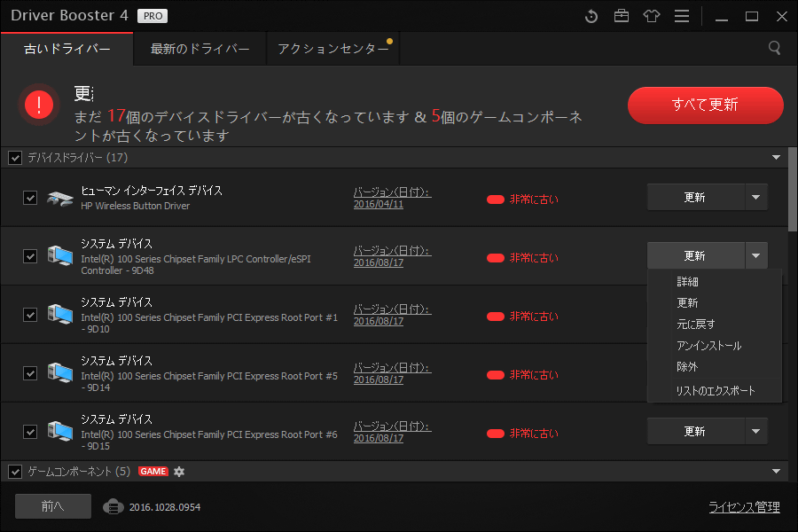798x532 pixels.
Task: Choose 元に戻す in the dropdown menu
Action: (x=696, y=325)
